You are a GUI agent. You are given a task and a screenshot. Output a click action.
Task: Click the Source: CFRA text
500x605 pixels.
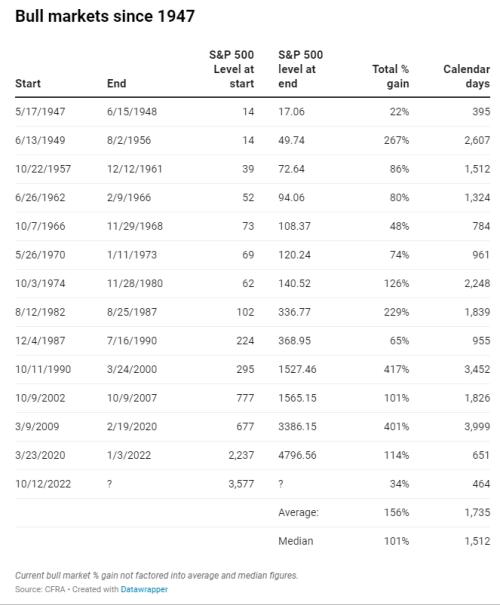pos(40,589)
